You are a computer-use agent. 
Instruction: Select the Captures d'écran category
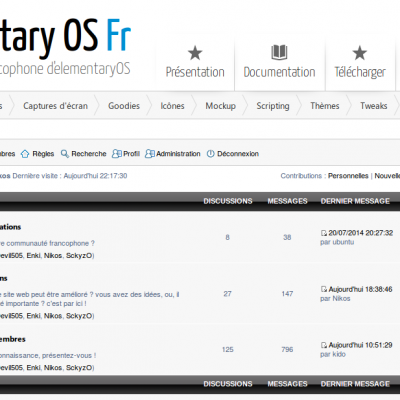pos(55,106)
